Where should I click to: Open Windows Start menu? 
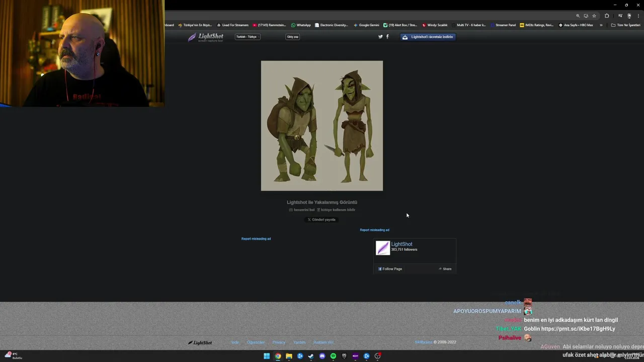click(267, 356)
